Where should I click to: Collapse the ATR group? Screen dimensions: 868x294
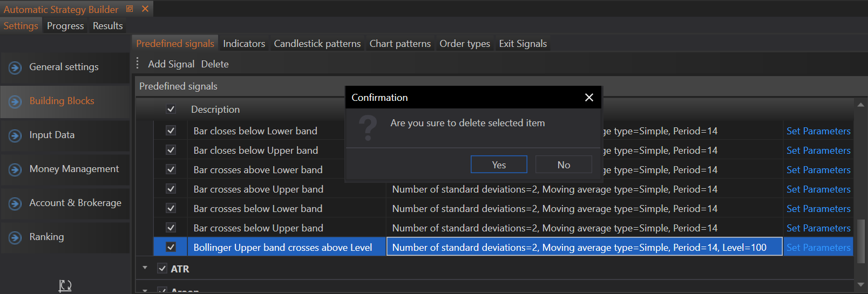pos(145,268)
